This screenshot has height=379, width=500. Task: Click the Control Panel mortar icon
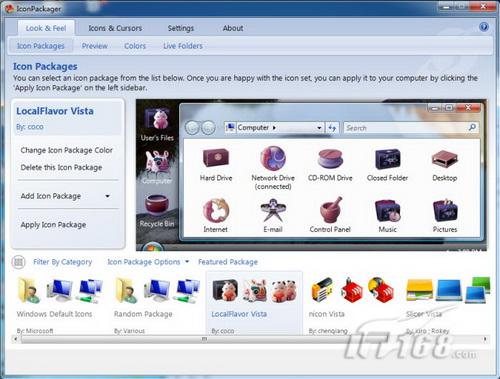coord(330,210)
